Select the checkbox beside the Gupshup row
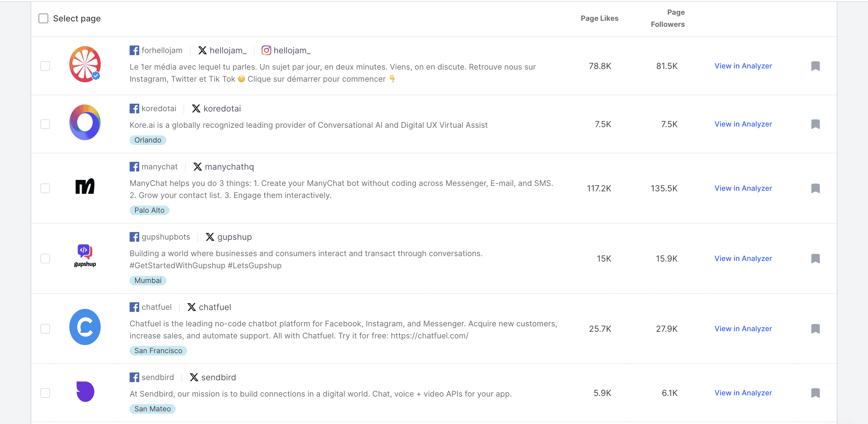Image resolution: width=868 pixels, height=424 pixels. [x=45, y=259]
